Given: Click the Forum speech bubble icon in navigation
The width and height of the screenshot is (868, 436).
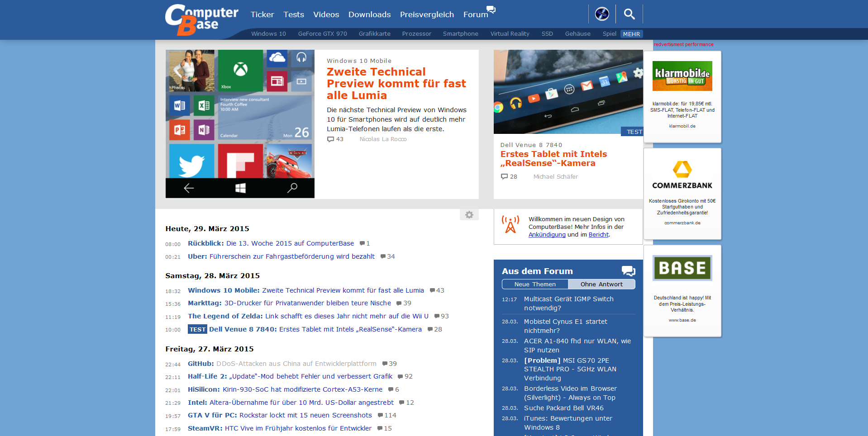Looking at the screenshot, I should 491,9.
